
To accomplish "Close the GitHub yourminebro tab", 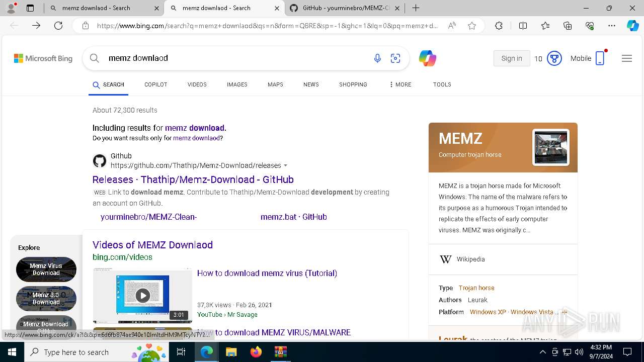I will (397, 8).
